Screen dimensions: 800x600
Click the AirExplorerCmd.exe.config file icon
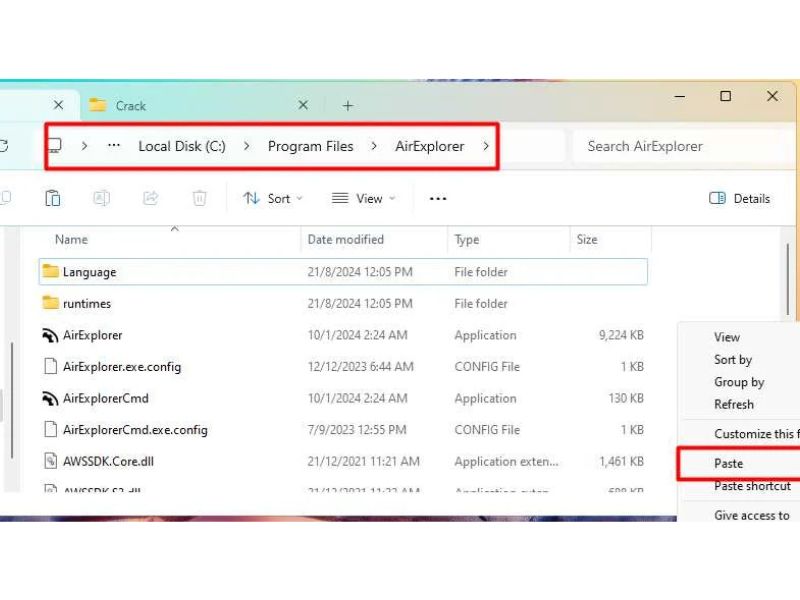coord(51,430)
